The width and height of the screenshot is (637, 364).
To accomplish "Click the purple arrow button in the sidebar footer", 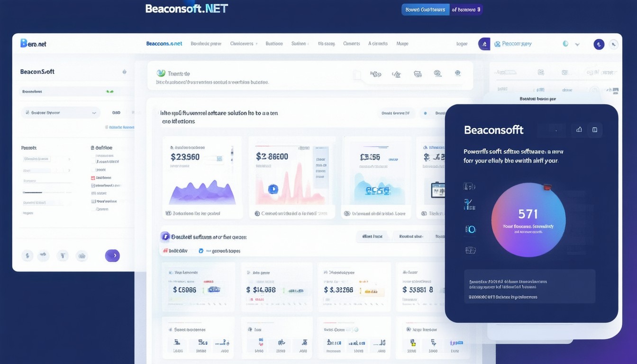I will click(112, 255).
